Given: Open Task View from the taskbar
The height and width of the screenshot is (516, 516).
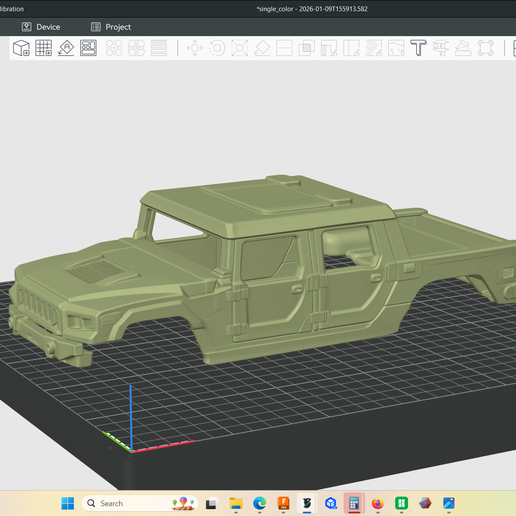Looking at the screenshot, I should (212, 503).
